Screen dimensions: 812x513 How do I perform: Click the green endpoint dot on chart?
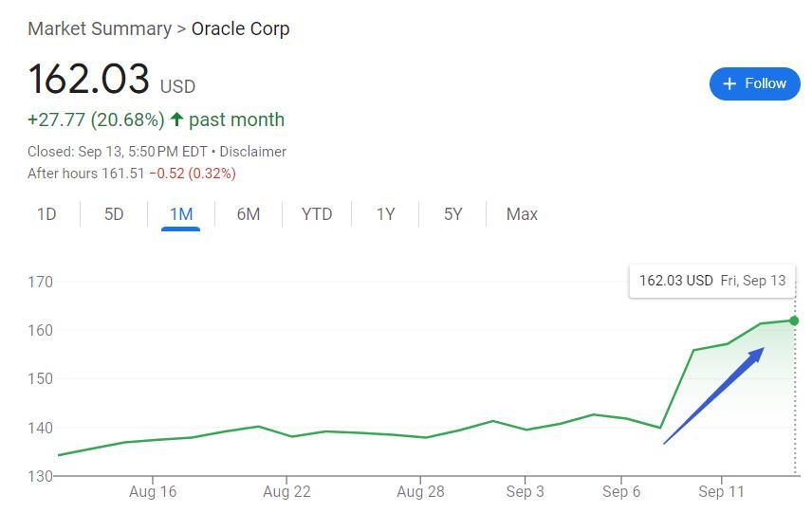point(794,321)
